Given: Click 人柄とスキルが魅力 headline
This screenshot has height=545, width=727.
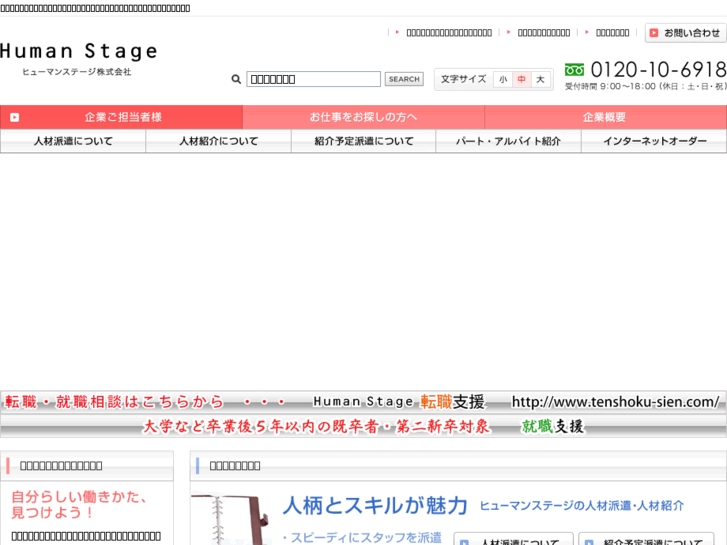Looking at the screenshot, I should 375,506.
